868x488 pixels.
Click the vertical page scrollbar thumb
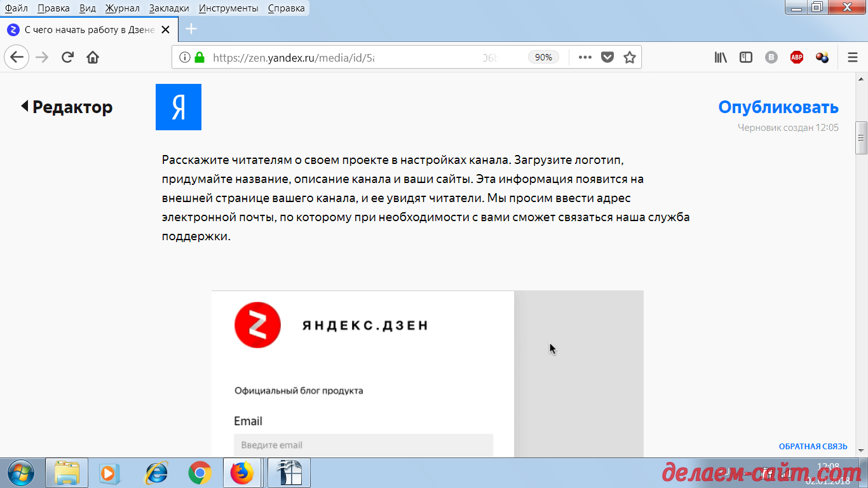[862, 138]
